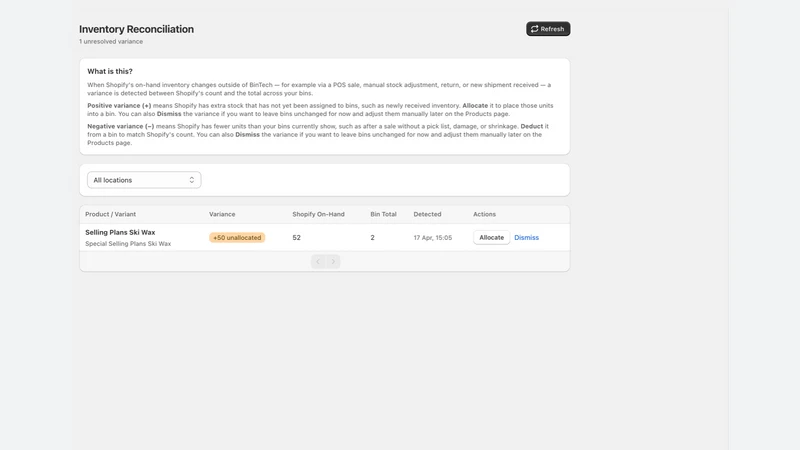Open the All locations dropdown
The image size is (800, 450).
pos(144,180)
